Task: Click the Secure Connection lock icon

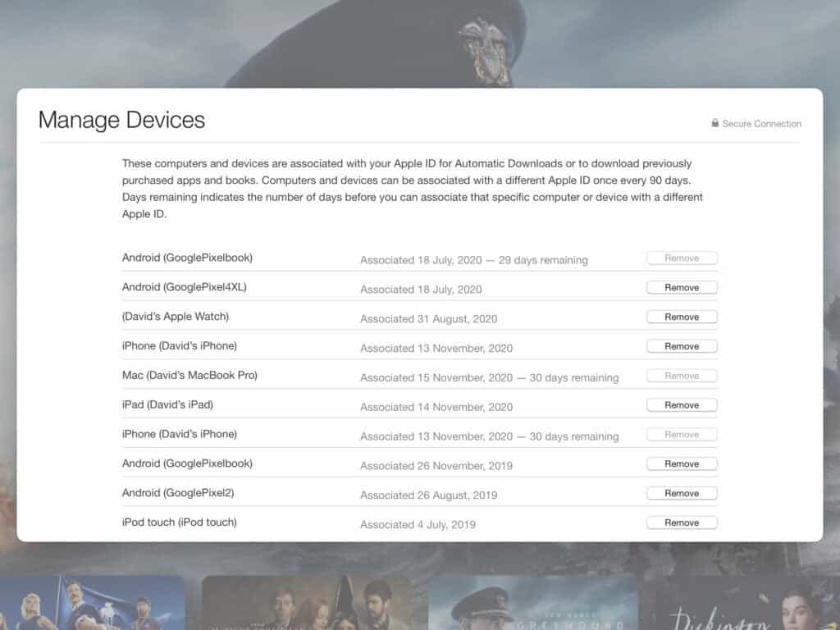Action: 715,124
